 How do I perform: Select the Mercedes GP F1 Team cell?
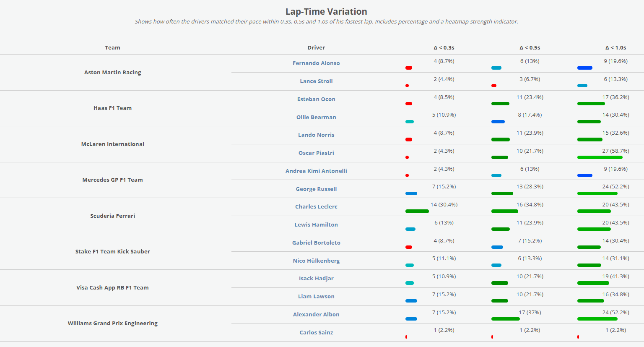tap(112, 180)
